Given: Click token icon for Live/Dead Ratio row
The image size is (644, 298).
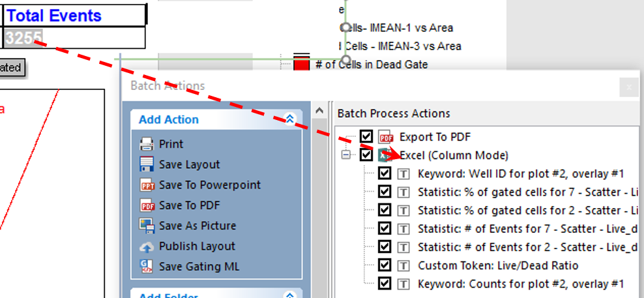Looking at the screenshot, I should [403, 265].
